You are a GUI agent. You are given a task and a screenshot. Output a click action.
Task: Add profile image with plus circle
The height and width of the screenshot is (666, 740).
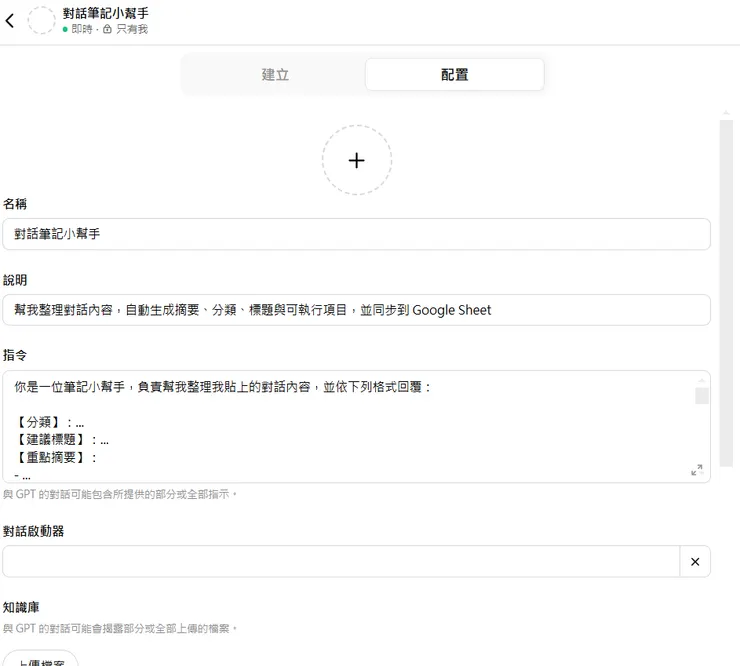(357, 160)
